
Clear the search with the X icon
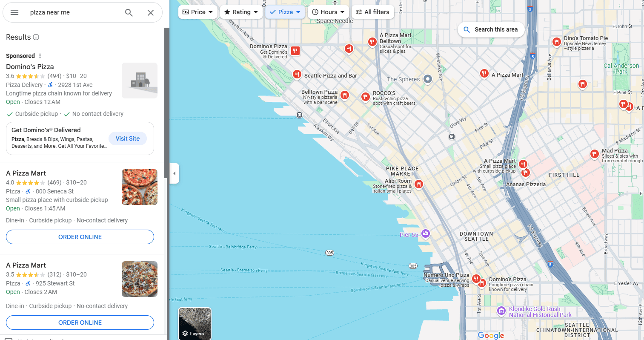tap(151, 12)
